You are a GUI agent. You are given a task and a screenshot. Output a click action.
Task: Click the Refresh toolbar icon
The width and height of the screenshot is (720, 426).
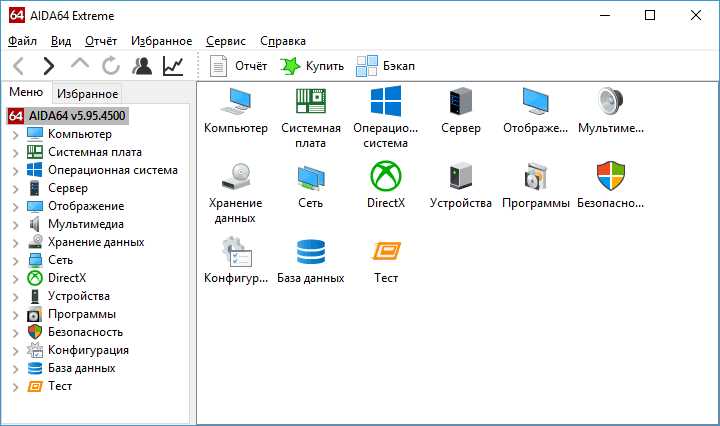click(x=111, y=66)
